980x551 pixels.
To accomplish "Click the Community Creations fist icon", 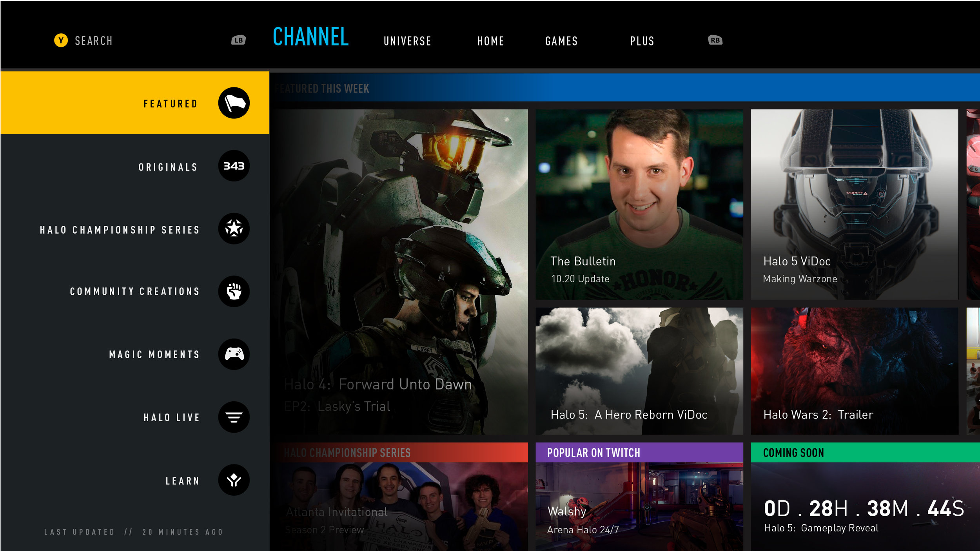I will [x=234, y=291].
